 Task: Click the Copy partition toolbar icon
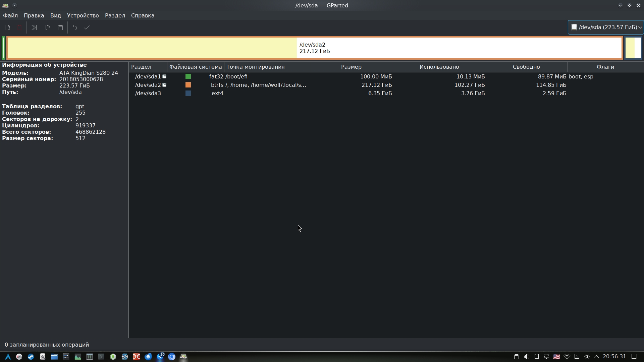(48, 28)
